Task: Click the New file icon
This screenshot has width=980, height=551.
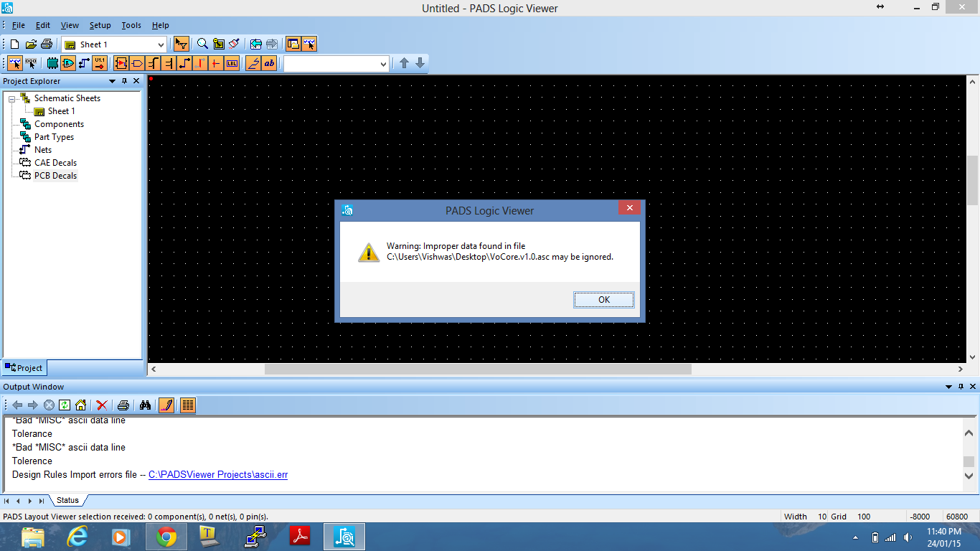Action: click(14, 44)
